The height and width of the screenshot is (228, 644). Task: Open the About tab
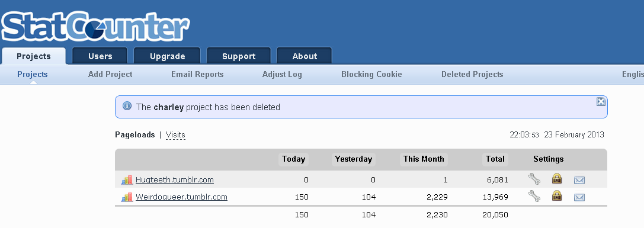(x=305, y=56)
